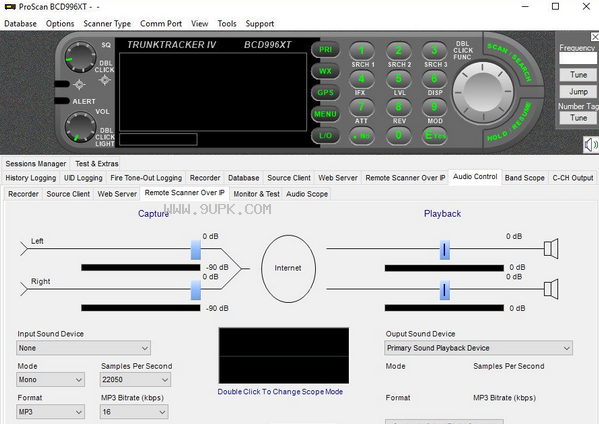Screen dimensions: 599x424
Task: Click the speaker mute icon
Action: tap(591, 145)
